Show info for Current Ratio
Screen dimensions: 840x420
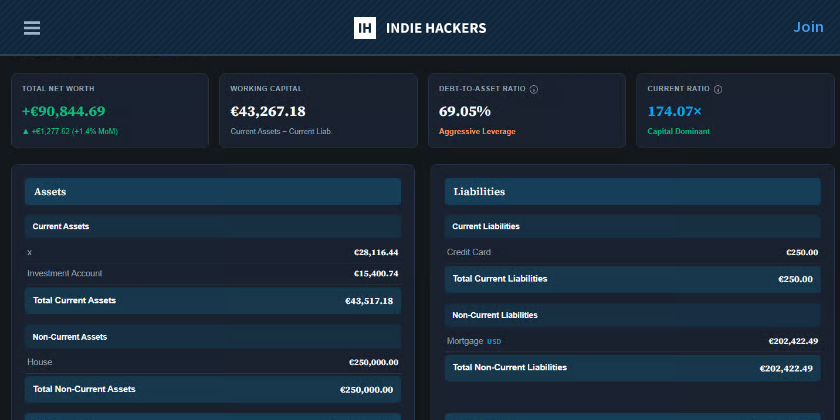[718, 89]
